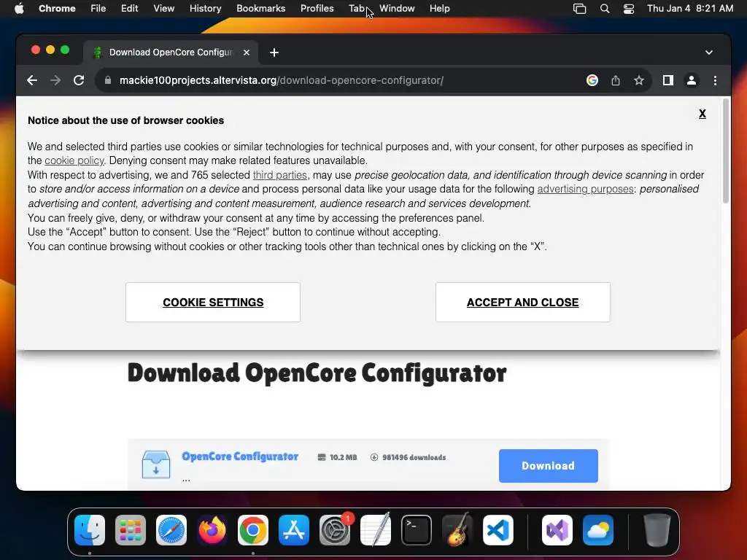Open the third parties link

coord(279,175)
